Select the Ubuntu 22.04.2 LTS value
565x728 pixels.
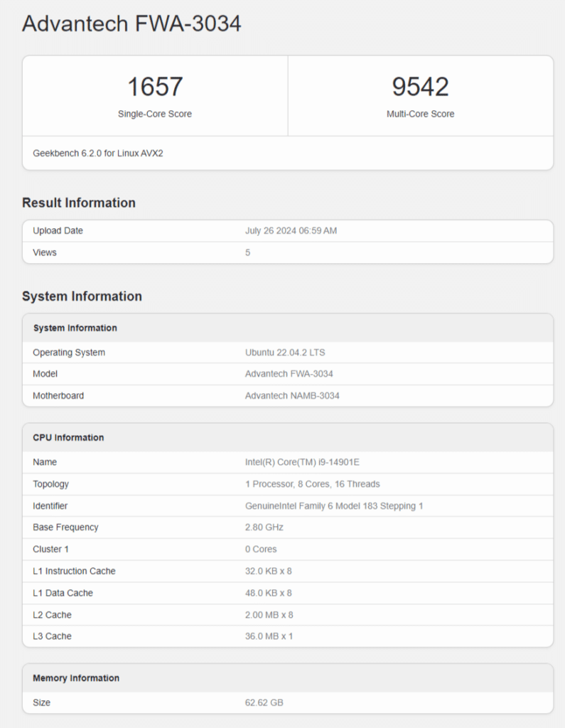[x=285, y=353]
